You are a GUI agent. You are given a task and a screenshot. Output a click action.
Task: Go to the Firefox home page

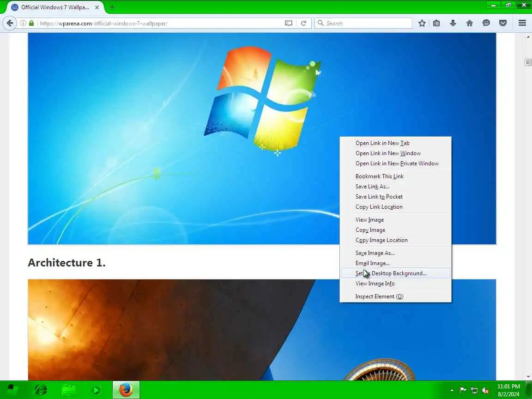point(469,23)
